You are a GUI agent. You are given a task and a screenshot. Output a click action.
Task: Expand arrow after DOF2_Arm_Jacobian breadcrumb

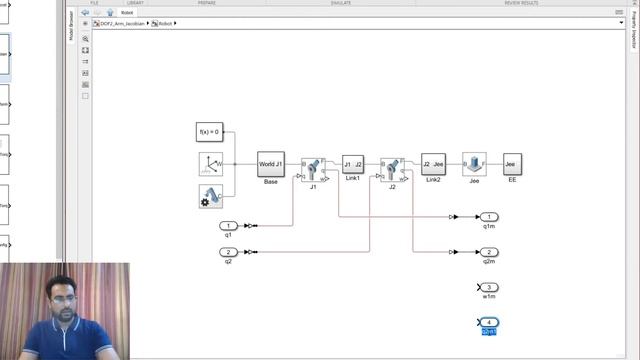point(148,23)
